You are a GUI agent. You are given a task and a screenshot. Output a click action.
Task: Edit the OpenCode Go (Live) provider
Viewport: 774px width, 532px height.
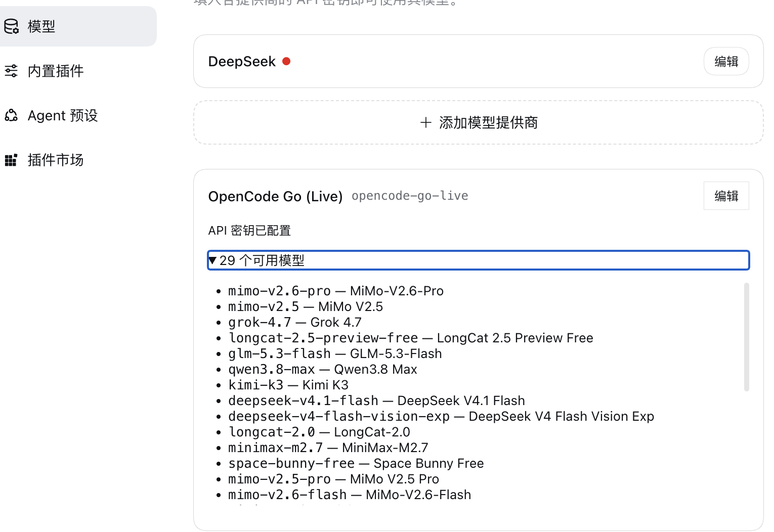coord(726,196)
